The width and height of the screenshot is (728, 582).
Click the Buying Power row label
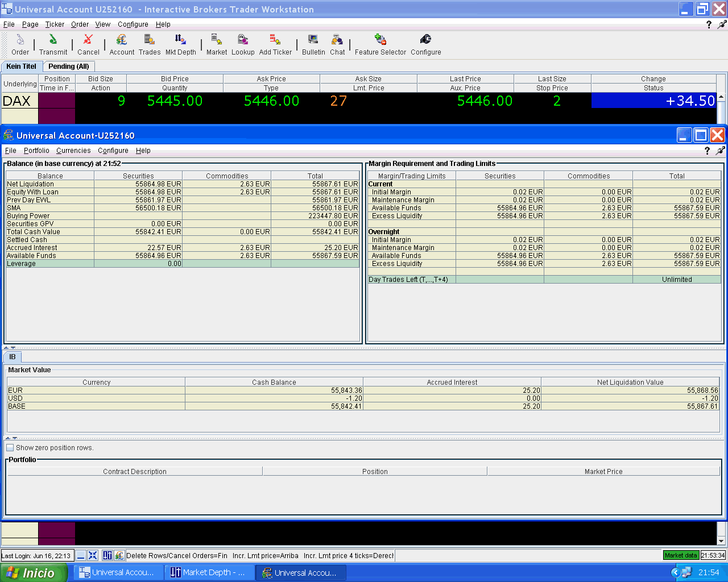[28, 216]
